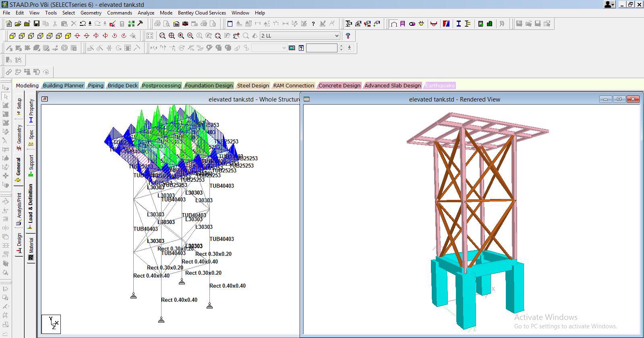Select the Isometric View solid yellow cube
Viewport: 644px width, 338px height.
(68, 36)
